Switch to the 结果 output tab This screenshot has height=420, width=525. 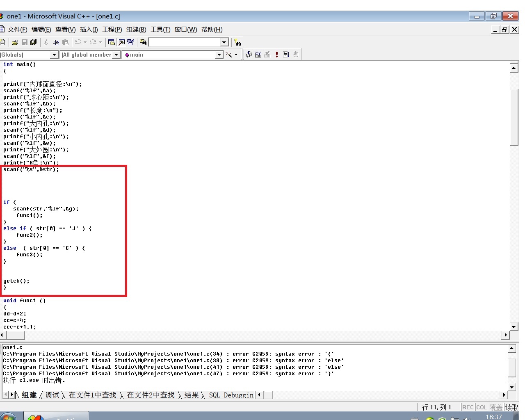[x=192, y=395]
